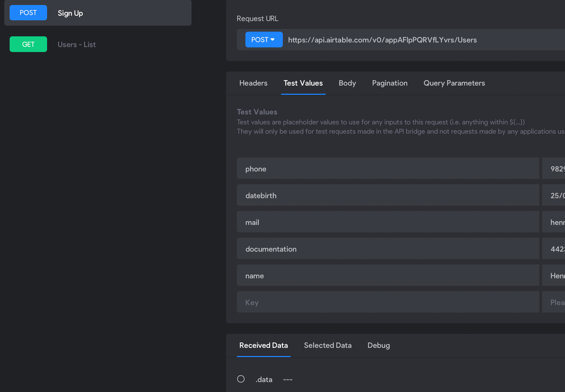The width and height of the screenshot is (565, 392).
Task: Edit the name key field
Action: 388,275
